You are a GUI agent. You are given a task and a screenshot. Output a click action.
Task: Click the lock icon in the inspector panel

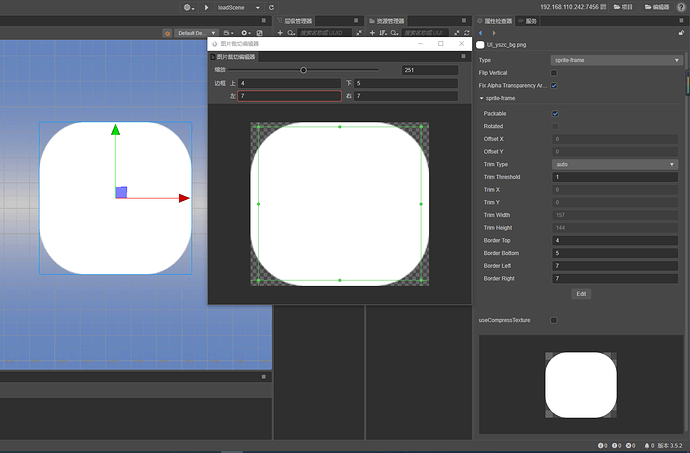tap(680, 32)
